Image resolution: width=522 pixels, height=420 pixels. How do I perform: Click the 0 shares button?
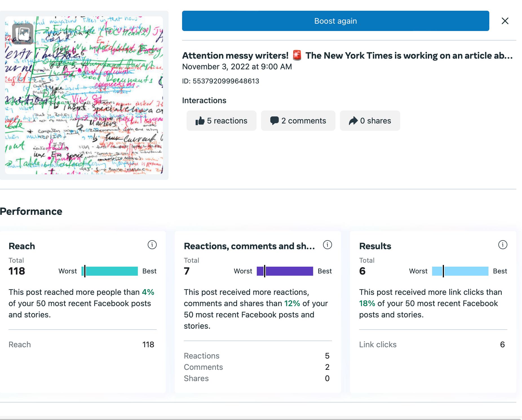coord(370,121)
